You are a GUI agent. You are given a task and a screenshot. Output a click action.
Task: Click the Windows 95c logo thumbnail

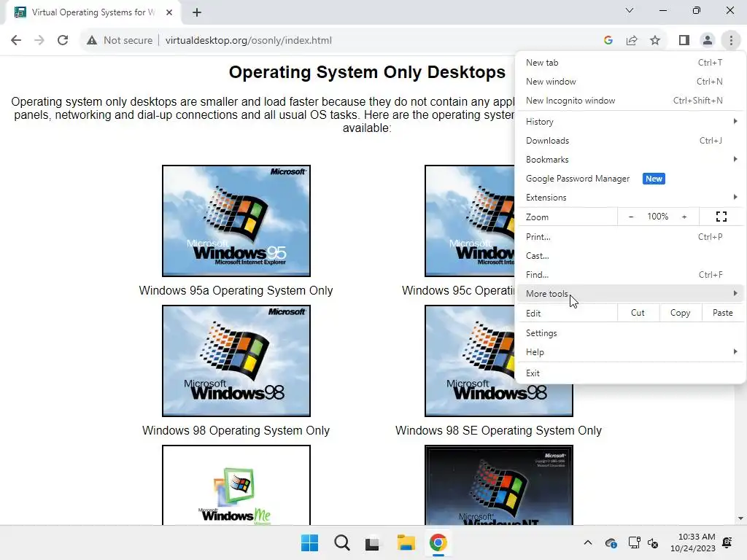tap(470, 221)
